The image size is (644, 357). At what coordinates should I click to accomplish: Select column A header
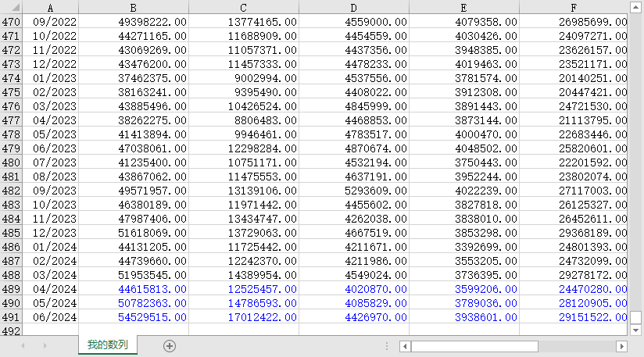tap(50, 7)
